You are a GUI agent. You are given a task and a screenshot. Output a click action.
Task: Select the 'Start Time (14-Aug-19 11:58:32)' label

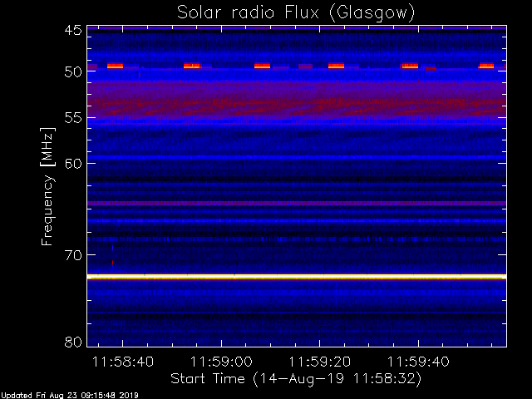tap(296, 379)
